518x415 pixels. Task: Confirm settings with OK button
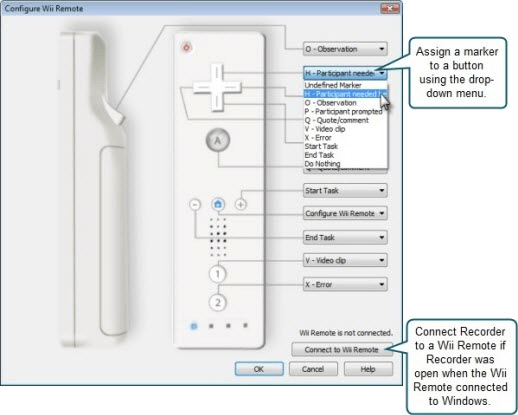[x=259, y=369]
